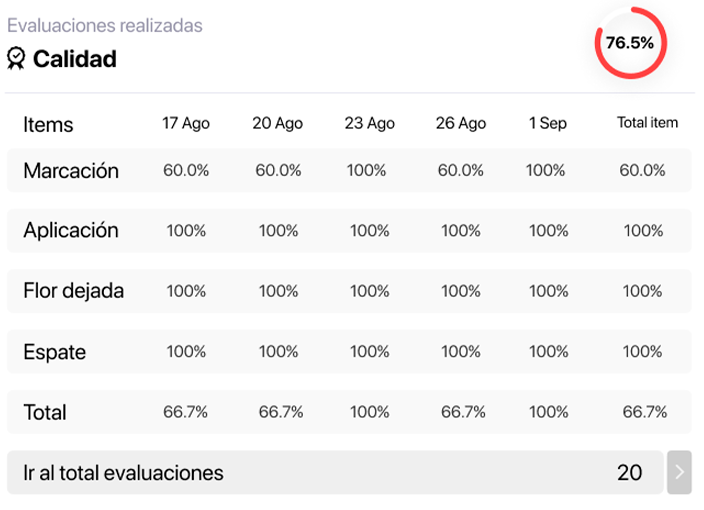
Task: Open the Marcación item row label
Action: pyautogui.click(x=71, y=171)
